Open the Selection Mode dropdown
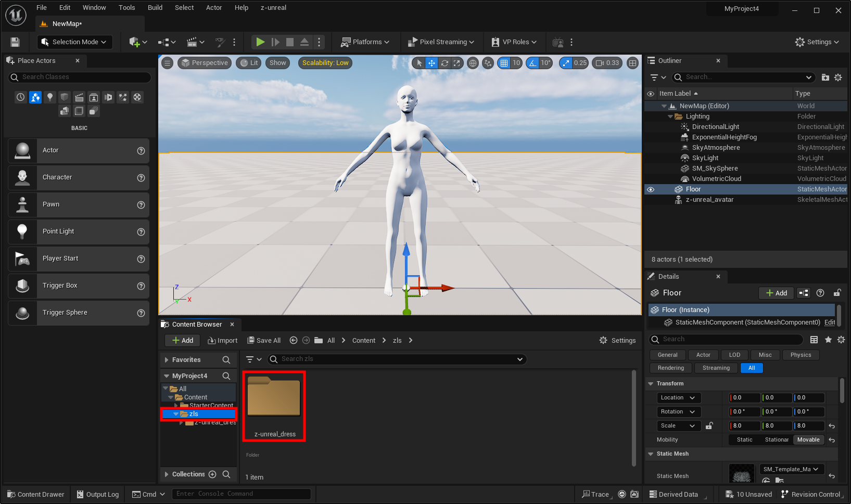 click(x=75, y=42)
